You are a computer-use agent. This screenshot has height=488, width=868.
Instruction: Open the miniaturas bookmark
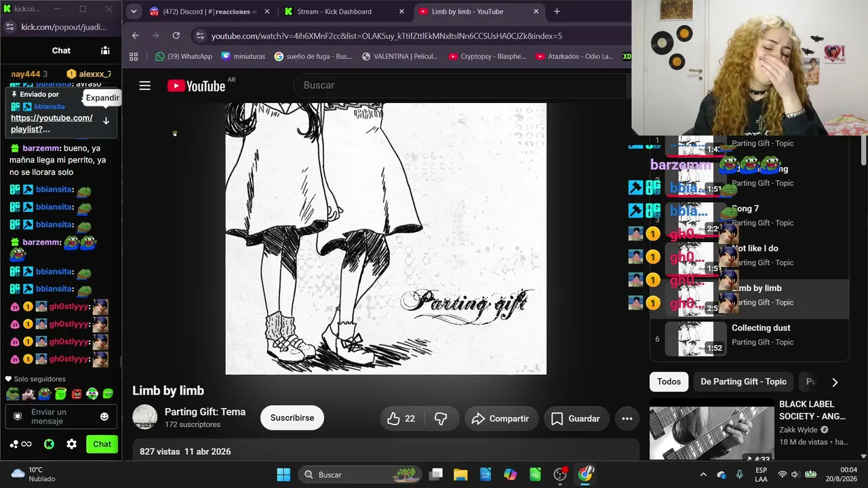243,56
